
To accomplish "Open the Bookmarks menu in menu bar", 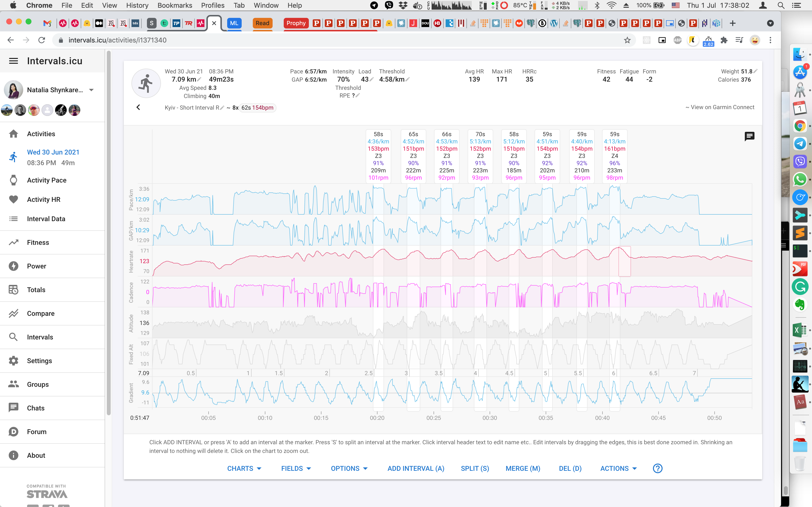I will [x=175, y=5].
